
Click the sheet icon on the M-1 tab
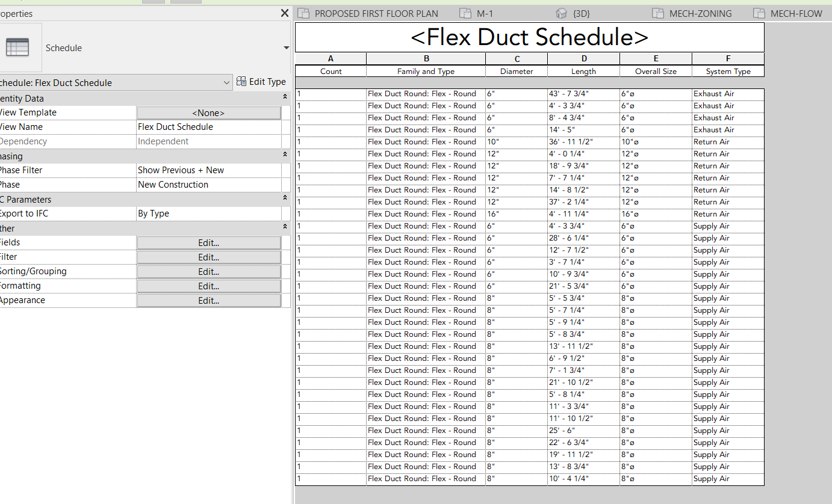point(465,13)
